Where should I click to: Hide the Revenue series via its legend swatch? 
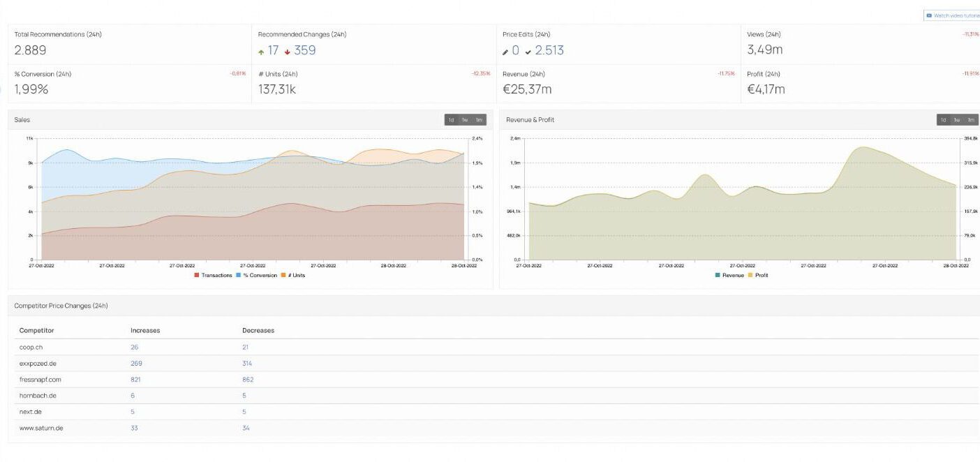(x=718, y=275)
